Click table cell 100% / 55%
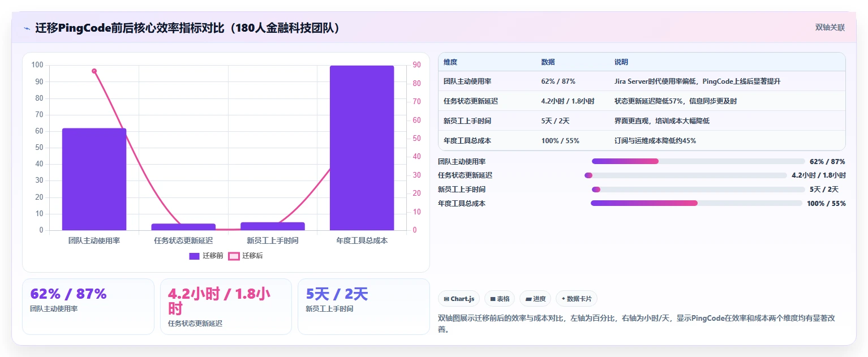Image resolution: width=868 pixels, height=357 pixels. [560, 141]
